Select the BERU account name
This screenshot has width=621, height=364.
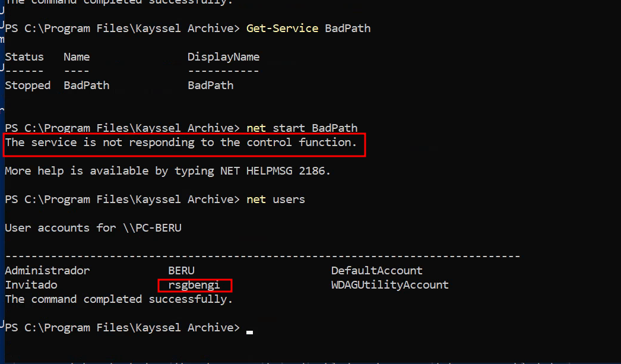(181, 271)
